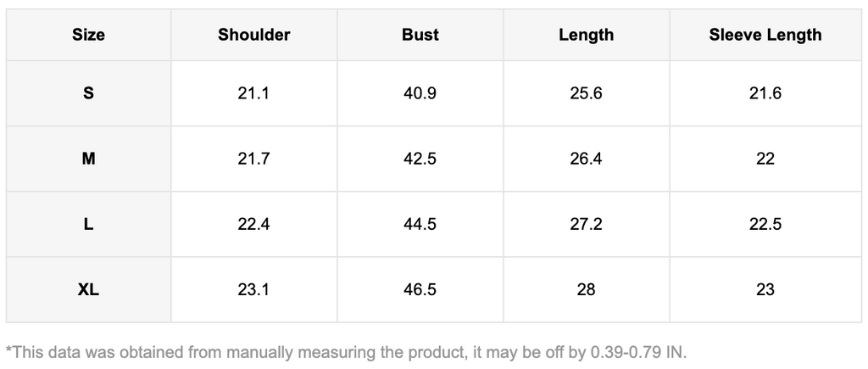Click bust value 40.9 for size S
Viewport: 868px width, 369px height.
pos(420,93)
